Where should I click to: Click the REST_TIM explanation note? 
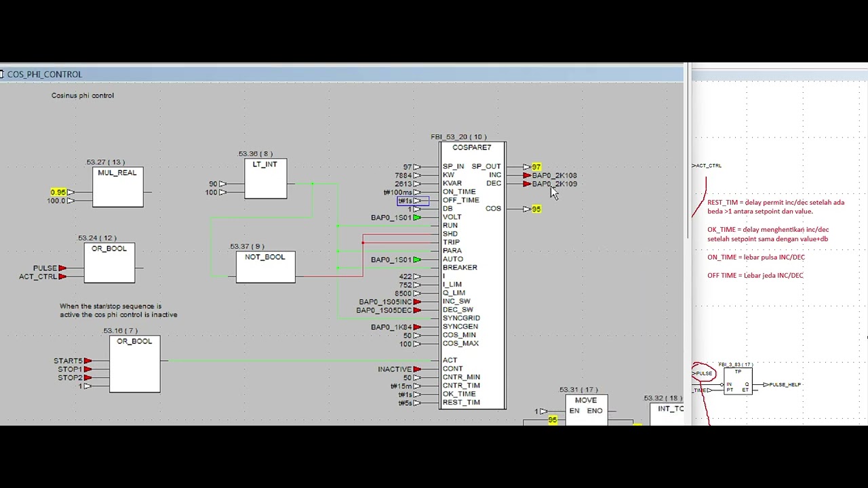click(x=776, y=207)
